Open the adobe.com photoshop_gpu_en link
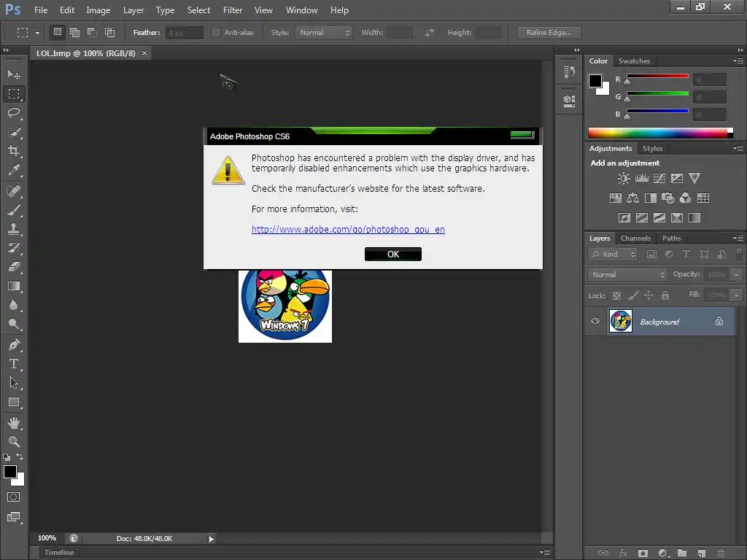This screenshot has height=560, width=747. [x=348, y=229]
